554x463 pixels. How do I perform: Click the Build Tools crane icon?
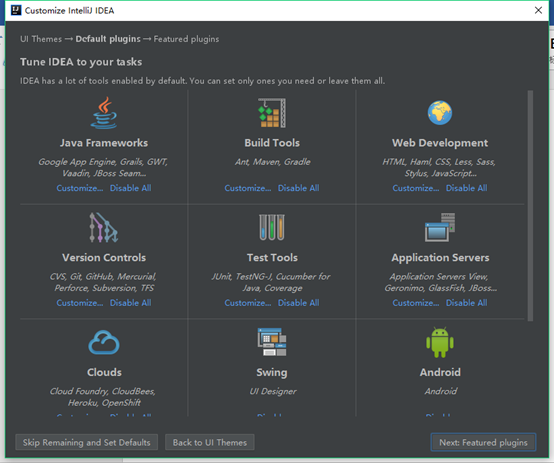coord(272,113)
